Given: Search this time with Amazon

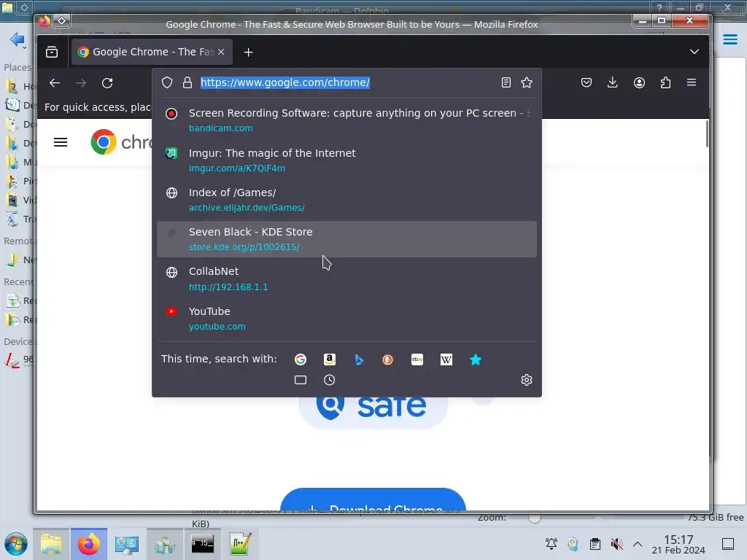Looking at the screenshot, I should tap(330, 359).
